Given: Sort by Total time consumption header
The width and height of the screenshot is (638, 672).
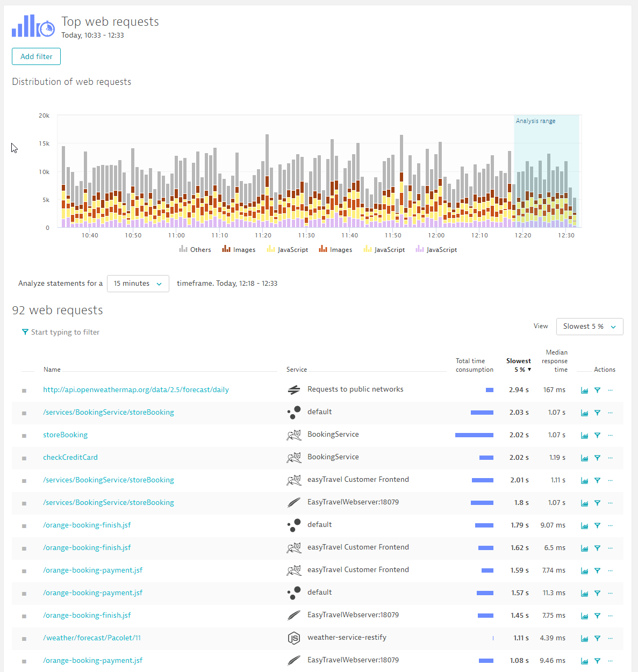Looking at the screenshot, I should click(475, 365).
